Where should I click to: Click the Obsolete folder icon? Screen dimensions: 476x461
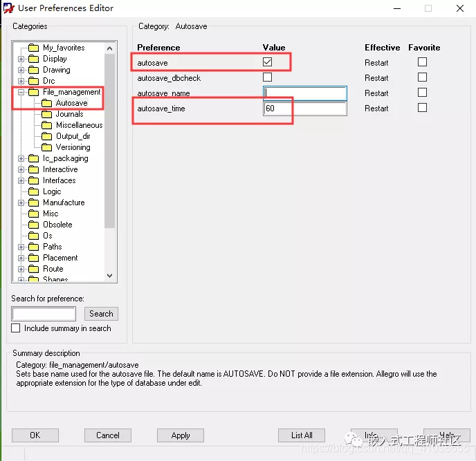coord(33,225)
